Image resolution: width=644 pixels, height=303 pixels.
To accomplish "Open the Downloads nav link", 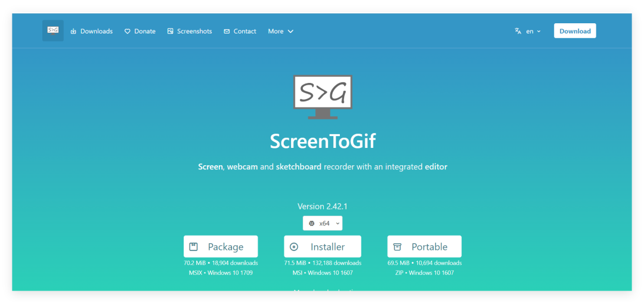I will click(x=91, y=31).
